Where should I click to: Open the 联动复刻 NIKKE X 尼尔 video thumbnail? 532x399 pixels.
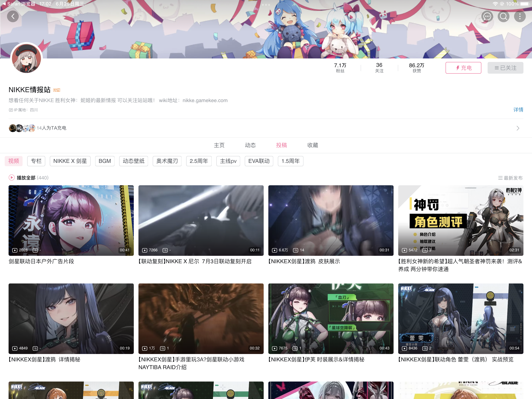(201, 220)
